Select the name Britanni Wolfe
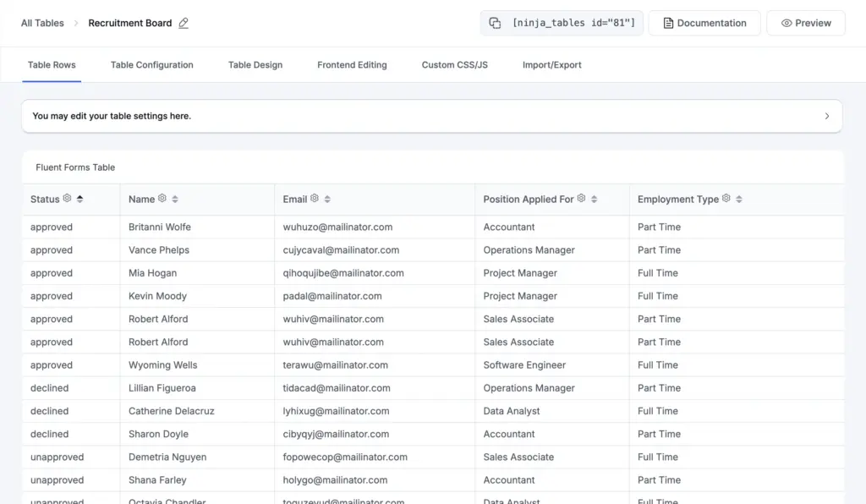Image resolution: width=866 pixels, height=504 pixels. [160, 227]
